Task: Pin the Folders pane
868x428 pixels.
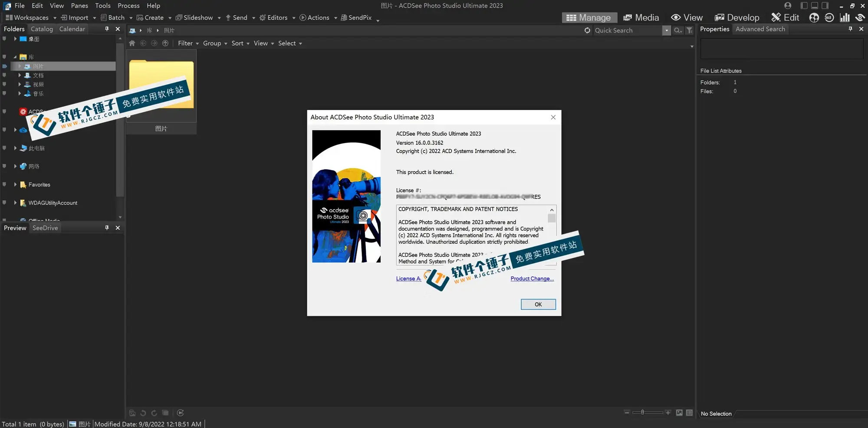Action: [x=107, y=29]
